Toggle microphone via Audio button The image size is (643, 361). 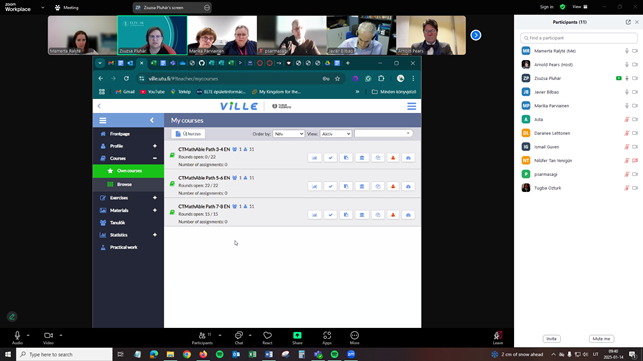(x=17, y=338)
